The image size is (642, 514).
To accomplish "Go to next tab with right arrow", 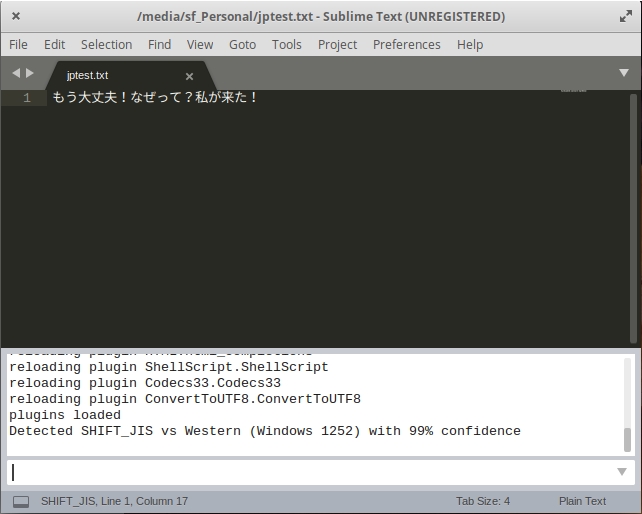I will (30, 73).
